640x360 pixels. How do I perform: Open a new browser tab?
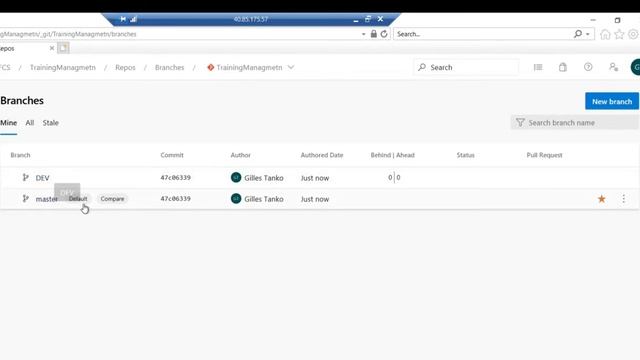[63, 48]
